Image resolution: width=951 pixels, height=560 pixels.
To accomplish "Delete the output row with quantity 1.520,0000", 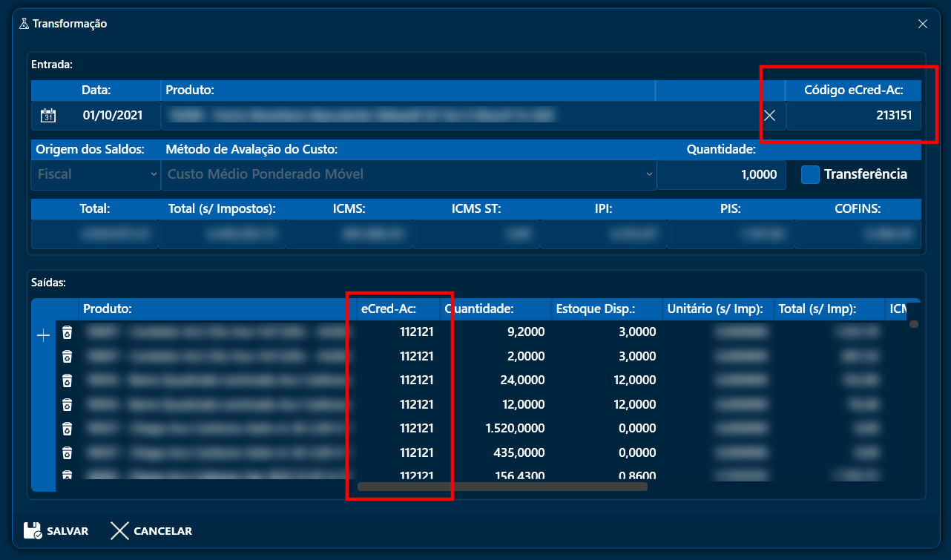I will click(67, 429).
